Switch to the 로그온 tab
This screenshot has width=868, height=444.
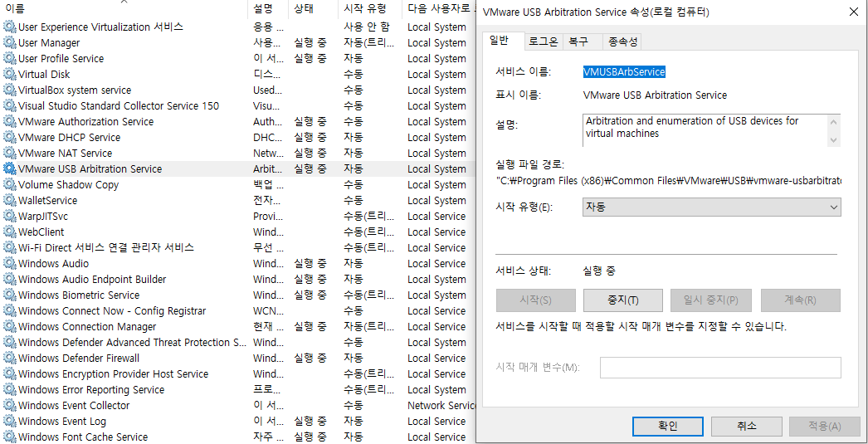coord(543,41)
